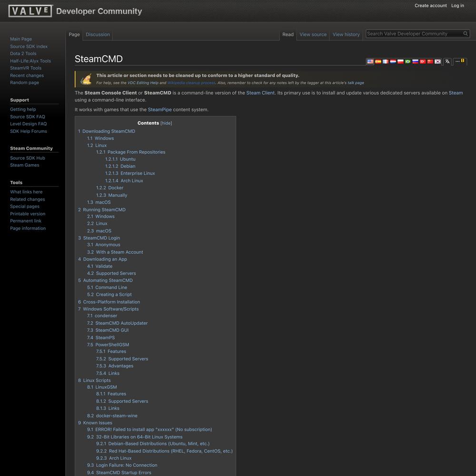Image resolution: width=476 pixels, height=476 pixels.
Task: Select the Russian flag language icon
Action: click(415, 61)
